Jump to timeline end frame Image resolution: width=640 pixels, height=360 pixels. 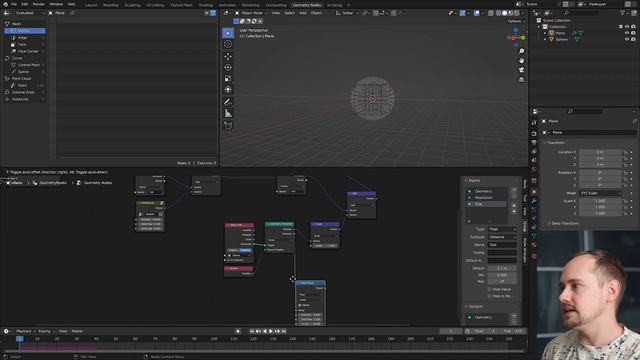284,331
